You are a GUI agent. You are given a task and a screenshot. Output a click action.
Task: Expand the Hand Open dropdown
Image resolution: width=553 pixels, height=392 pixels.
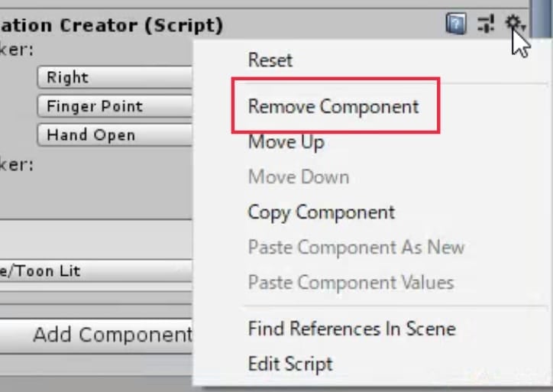click(115, 135)
